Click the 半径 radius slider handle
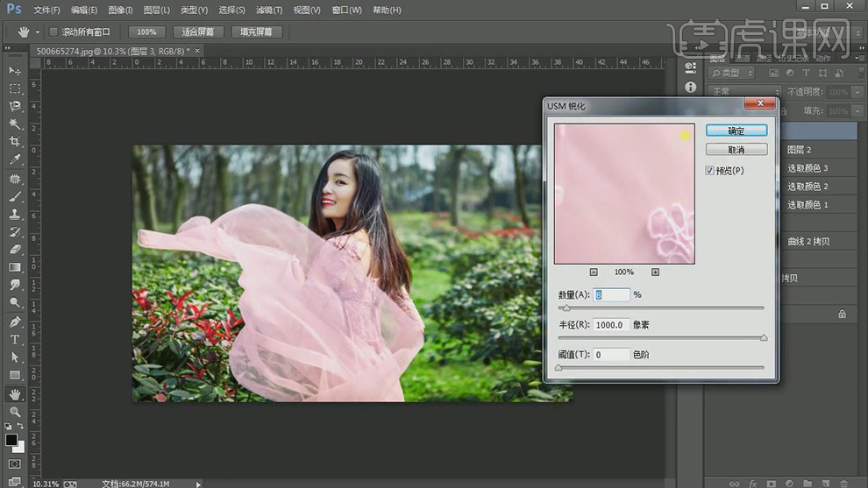Screen dimensions: 868x488 (x=764, y=337)
